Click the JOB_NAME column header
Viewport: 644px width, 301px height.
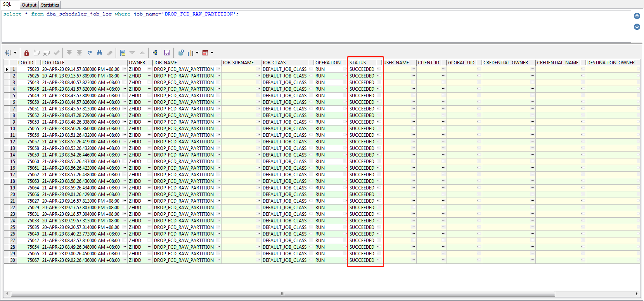pos(187,62)
